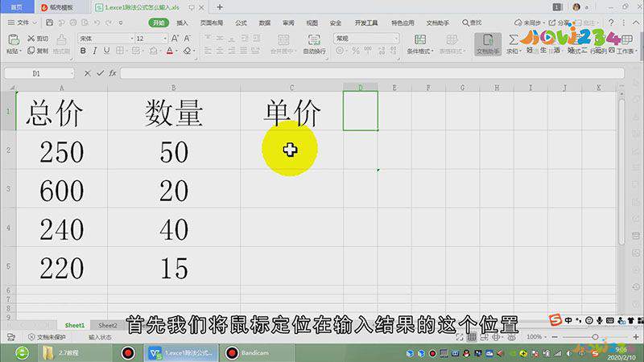644x362 pixels.
Task: Click font color red A swatch
Action: point(170,51)
